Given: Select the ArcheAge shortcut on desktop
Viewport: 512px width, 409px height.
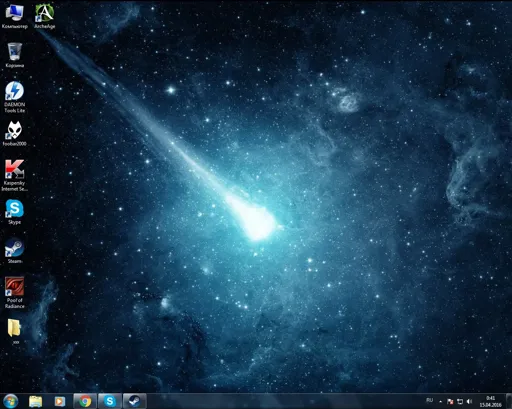Looking at the screenshot, I should 44,16.
